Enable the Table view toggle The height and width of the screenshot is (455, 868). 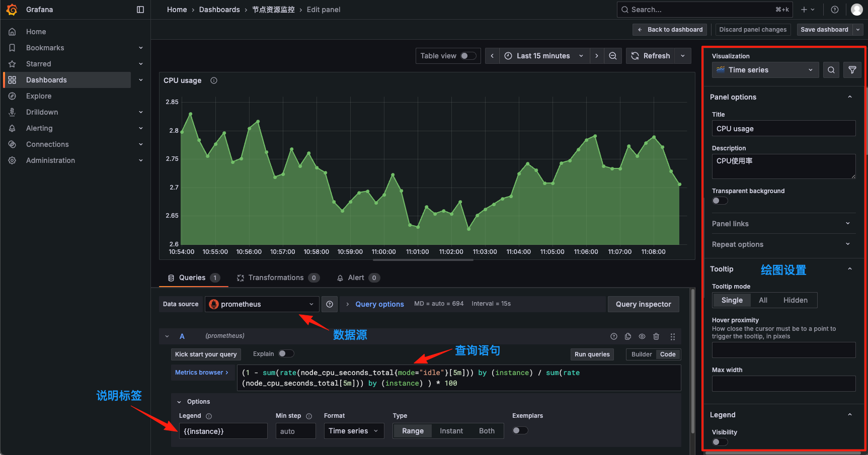point(467,55)
